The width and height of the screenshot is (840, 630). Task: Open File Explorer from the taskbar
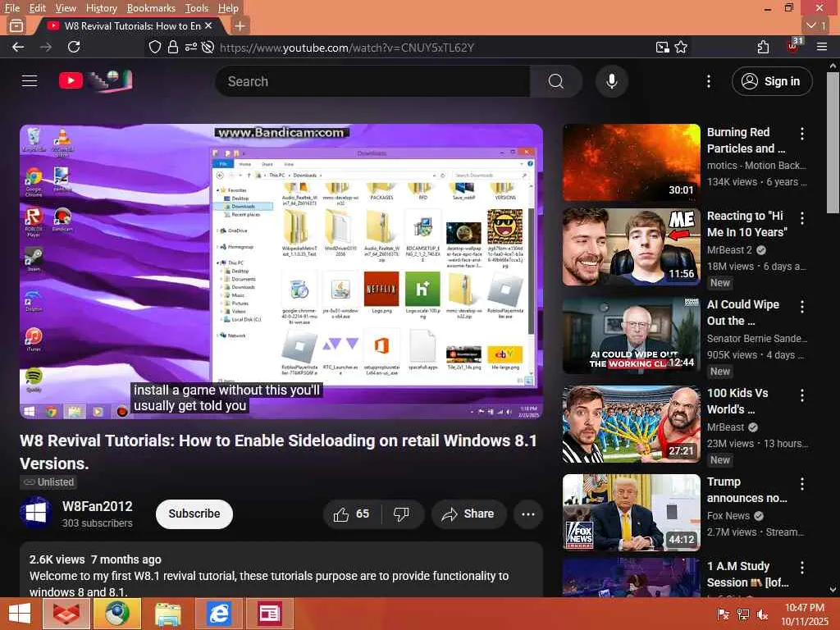pos(167,614)
